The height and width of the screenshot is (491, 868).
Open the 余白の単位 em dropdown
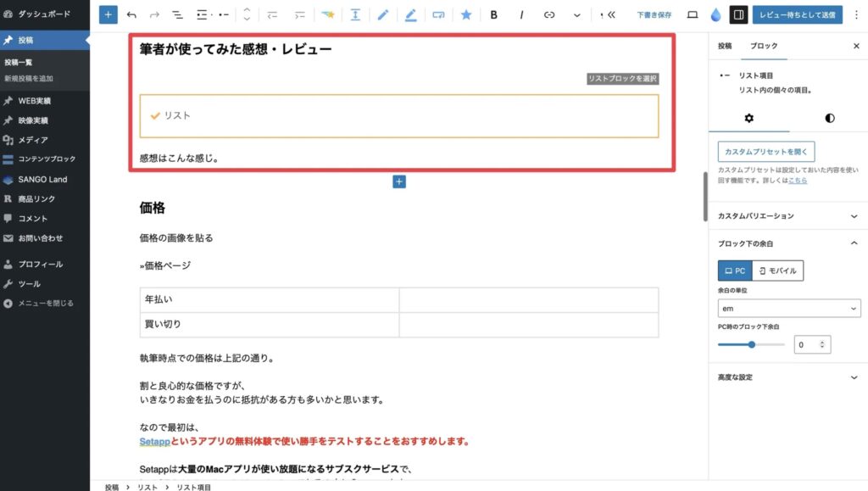[788, 308]
